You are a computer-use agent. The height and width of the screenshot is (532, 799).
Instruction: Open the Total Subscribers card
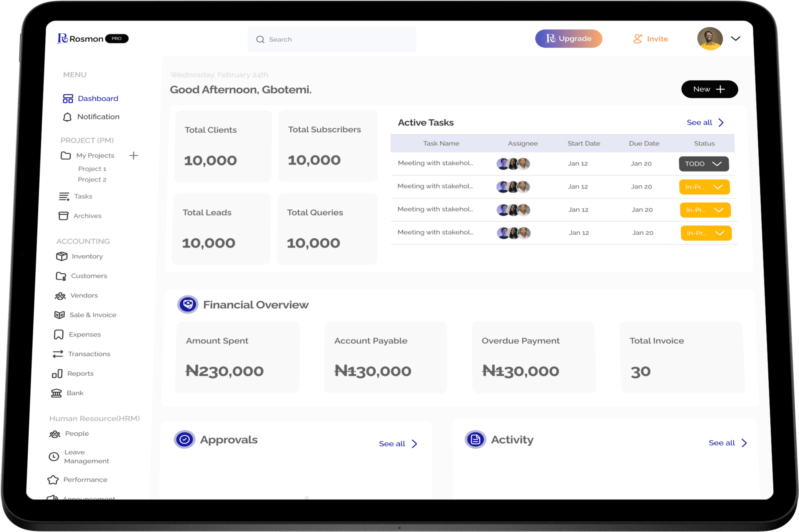328,146
